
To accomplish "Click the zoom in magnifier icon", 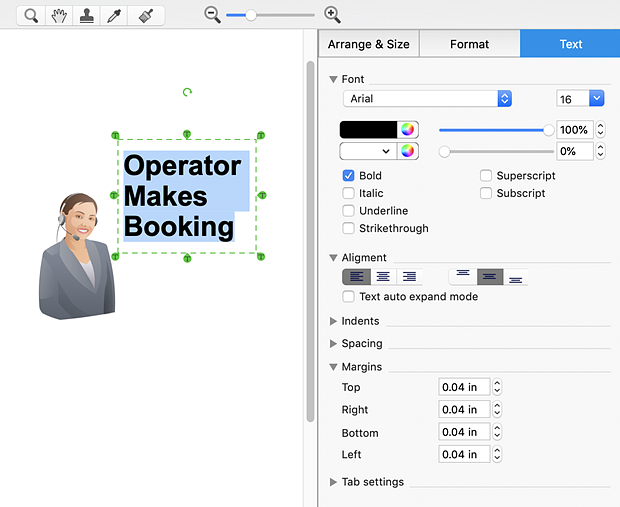I will pyautogui.click(x=333, y=15).
